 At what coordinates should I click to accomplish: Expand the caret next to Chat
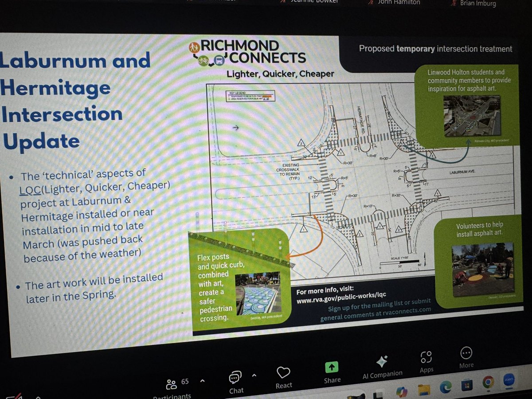(254, 376)
